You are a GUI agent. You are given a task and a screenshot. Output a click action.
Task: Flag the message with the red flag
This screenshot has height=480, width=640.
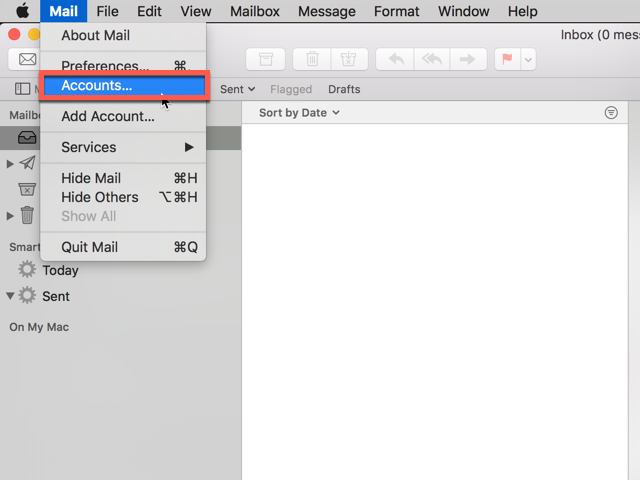click(507, 60)
